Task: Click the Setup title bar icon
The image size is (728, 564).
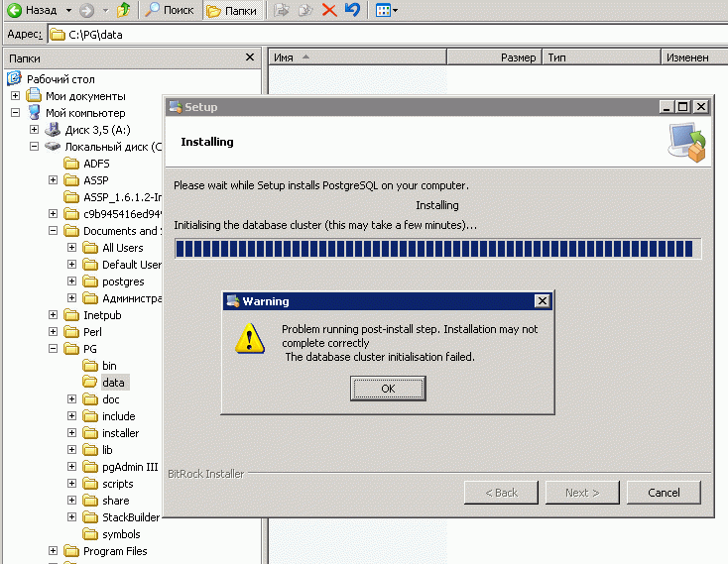Action: point(175,107)
